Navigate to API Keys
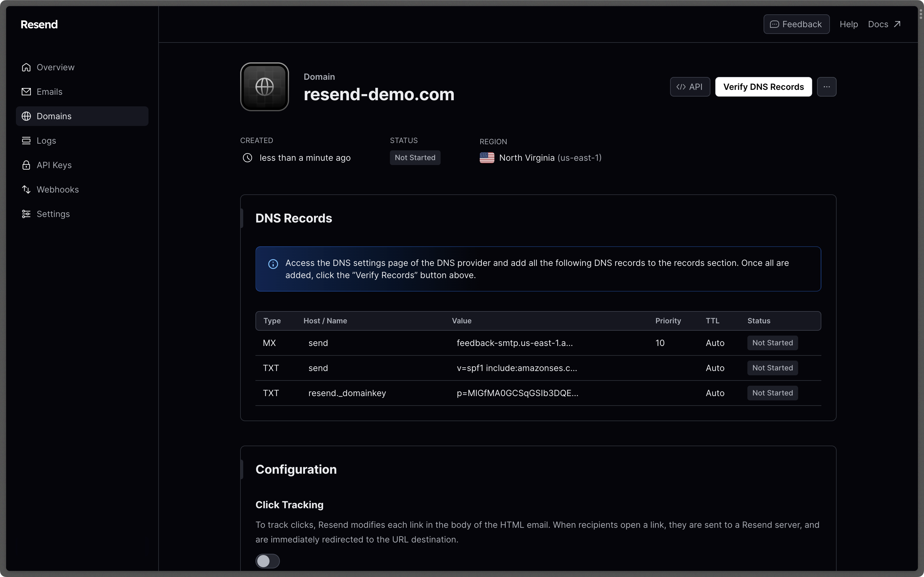Screen dimensions: 924x577 [x=82, y=165]
